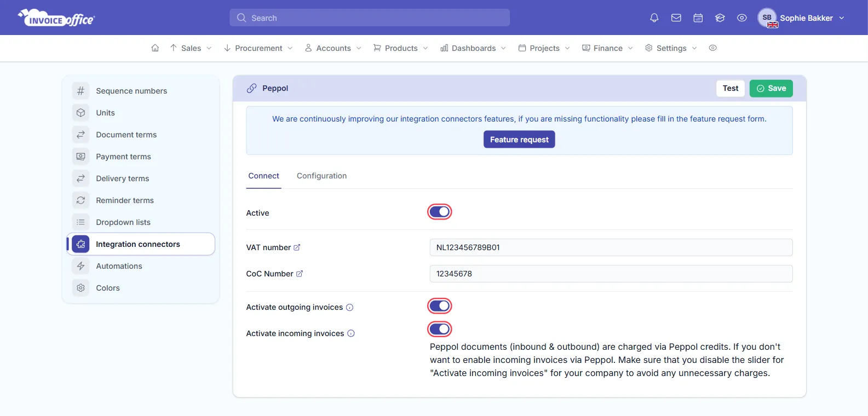This screenshot has height=416, width=868.
Task: Open VAT number external link icon
Action: (297, 247)
